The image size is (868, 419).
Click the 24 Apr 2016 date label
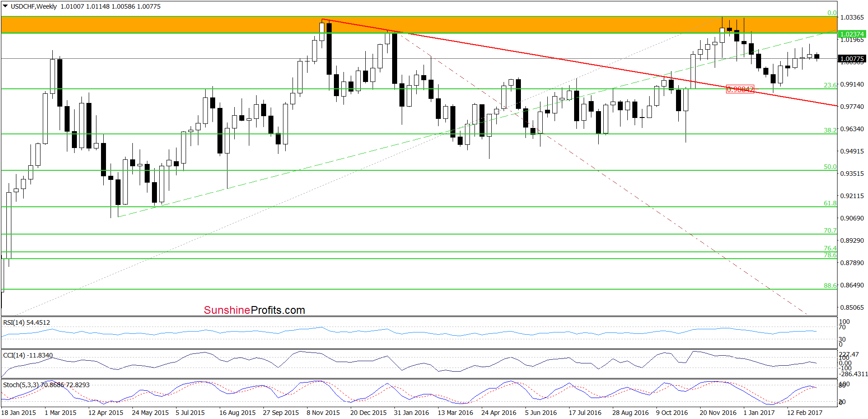499,413
